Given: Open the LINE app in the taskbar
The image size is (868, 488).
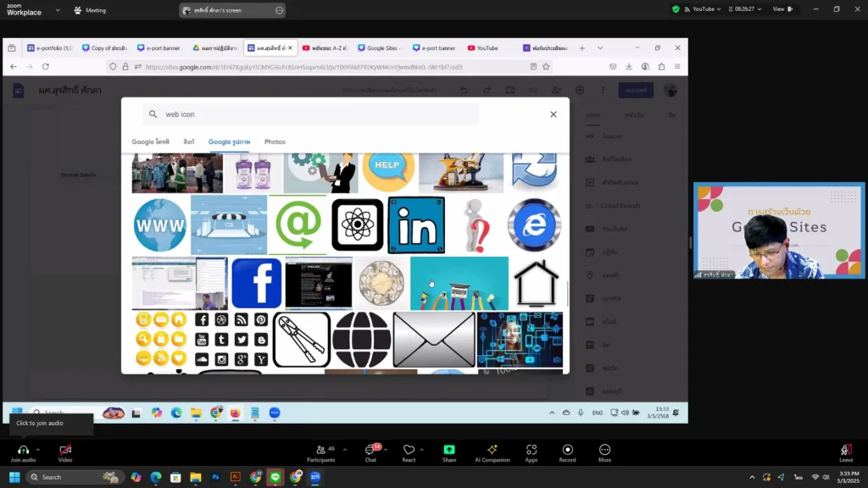Looking at the screenshot, I should 275,477.
